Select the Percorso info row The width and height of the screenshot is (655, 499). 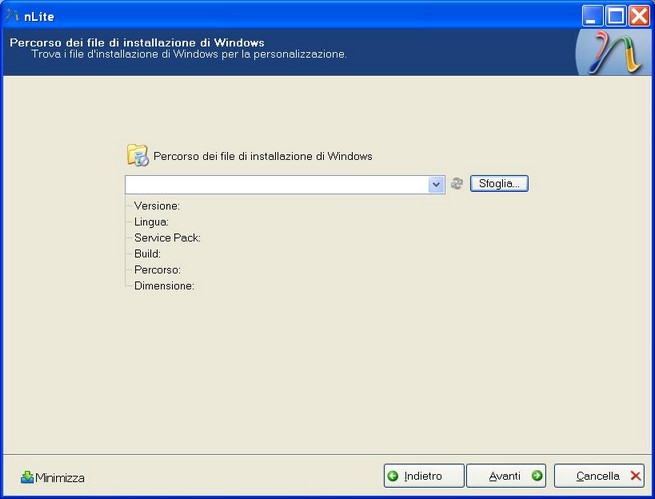click(157, 270)
